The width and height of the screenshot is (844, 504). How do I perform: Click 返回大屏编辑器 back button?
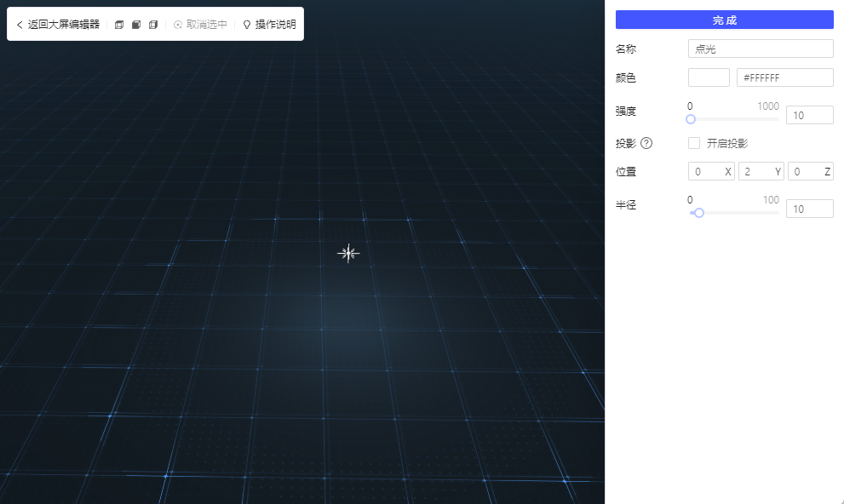tap(58, 24)
